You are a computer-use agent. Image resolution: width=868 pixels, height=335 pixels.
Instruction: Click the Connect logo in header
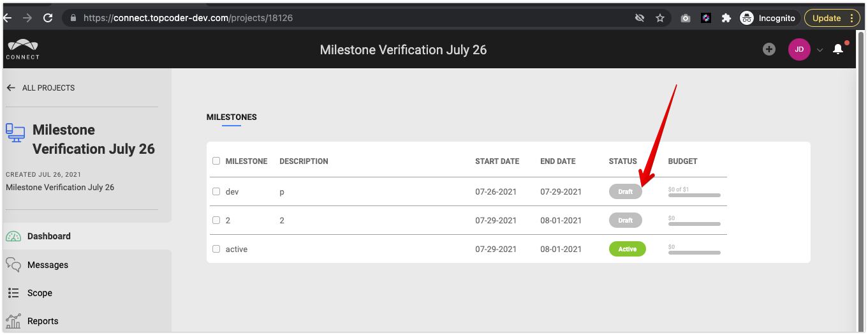[23, 49]
